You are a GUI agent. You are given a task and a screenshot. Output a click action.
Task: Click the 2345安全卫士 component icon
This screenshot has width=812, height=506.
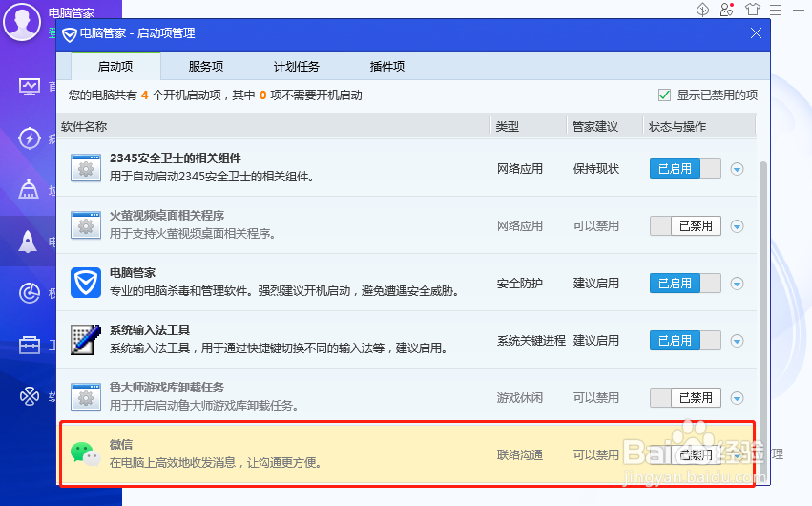pyautogui.click(x=86, y=168)
